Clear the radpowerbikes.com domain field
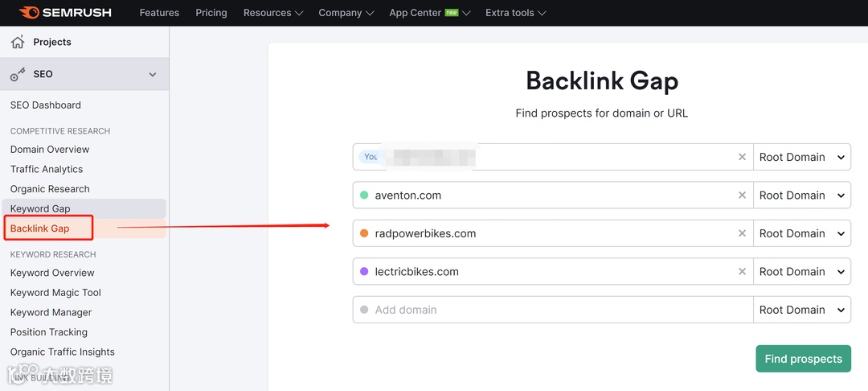This screenshot has height=391, width=868. [x=742, y=233]
